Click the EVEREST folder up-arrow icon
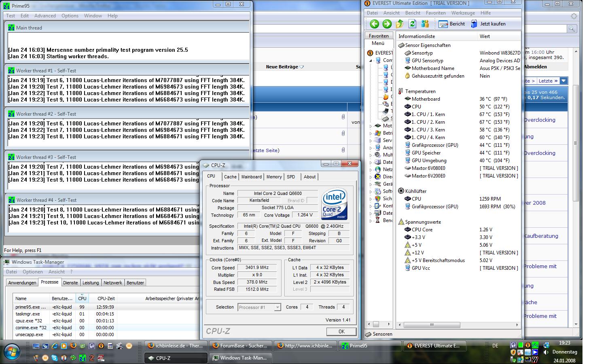This screenshot has height=364, width=591. pos(400,24)
